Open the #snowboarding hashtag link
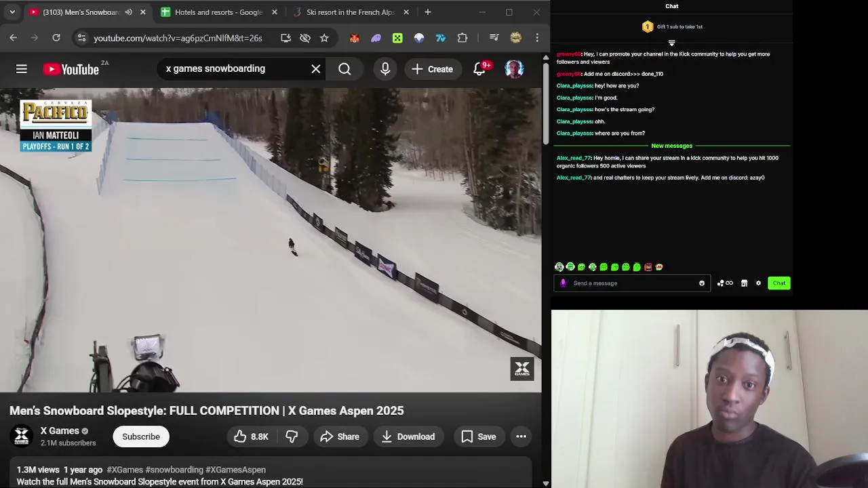The width and height of the screenshot is (868, 488). (x=174, y=470)
